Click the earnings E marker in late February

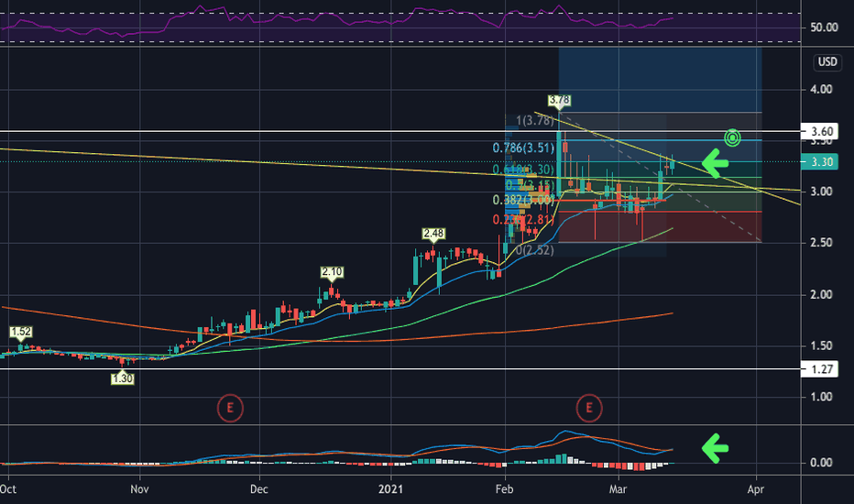coord(589,408)
